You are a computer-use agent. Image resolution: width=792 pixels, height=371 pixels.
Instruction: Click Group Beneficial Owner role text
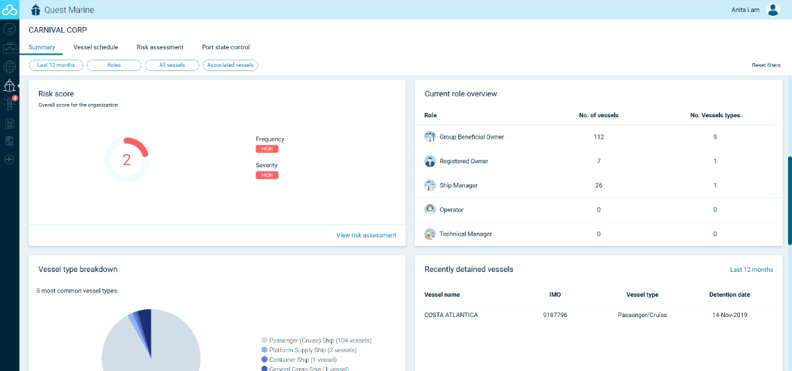tap(472, 137)
